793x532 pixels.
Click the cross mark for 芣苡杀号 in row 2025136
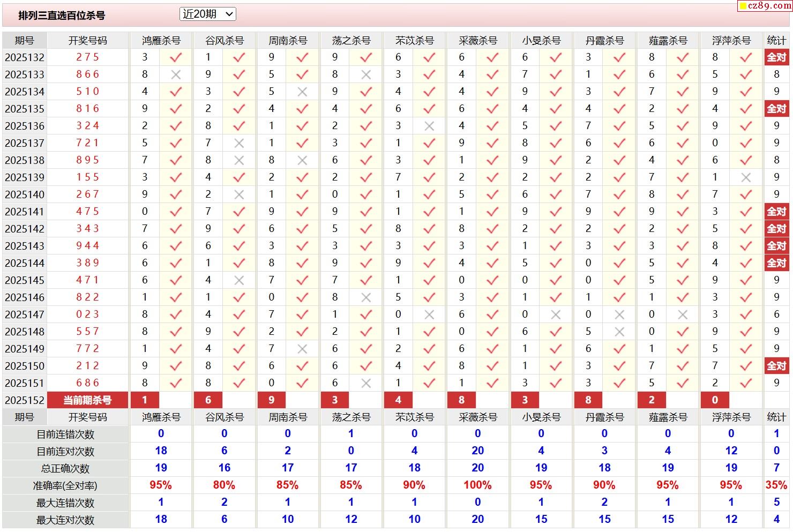click(429, 126)
